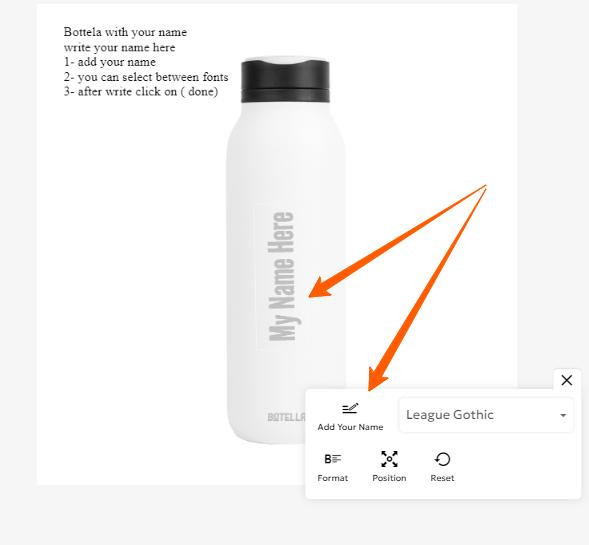Click the orange arrowhead pointing at name text
Screen dimensions: 589x545
tap(319, 289)
